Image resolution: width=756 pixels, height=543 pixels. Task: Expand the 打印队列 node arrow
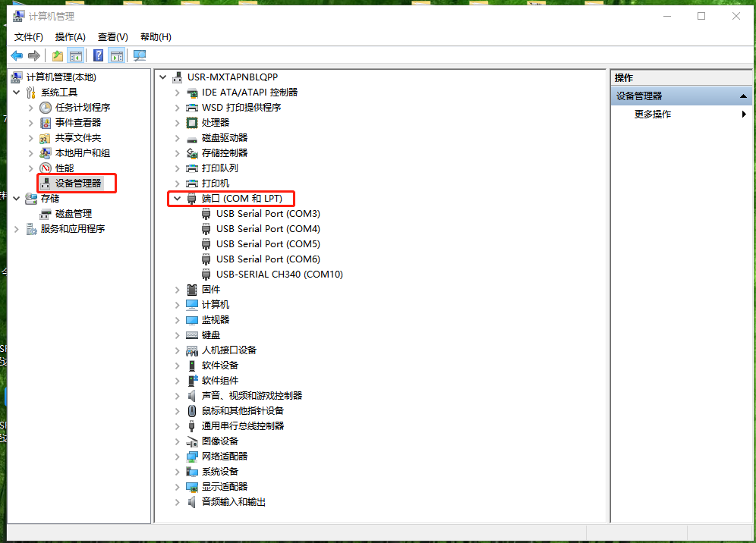(x=177, y=168)
